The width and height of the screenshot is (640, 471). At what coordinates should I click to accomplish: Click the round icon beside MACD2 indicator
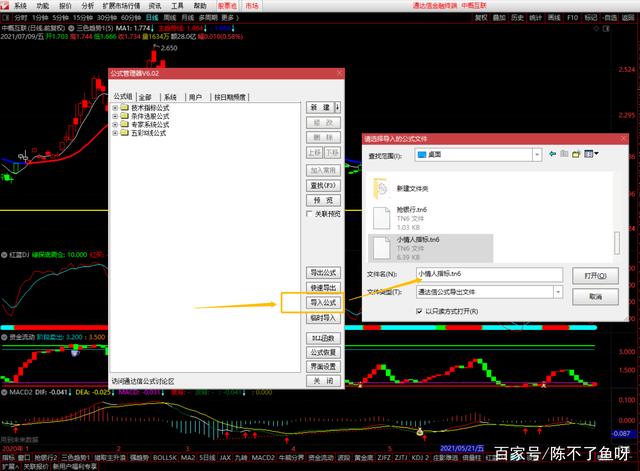pos(4,392)
